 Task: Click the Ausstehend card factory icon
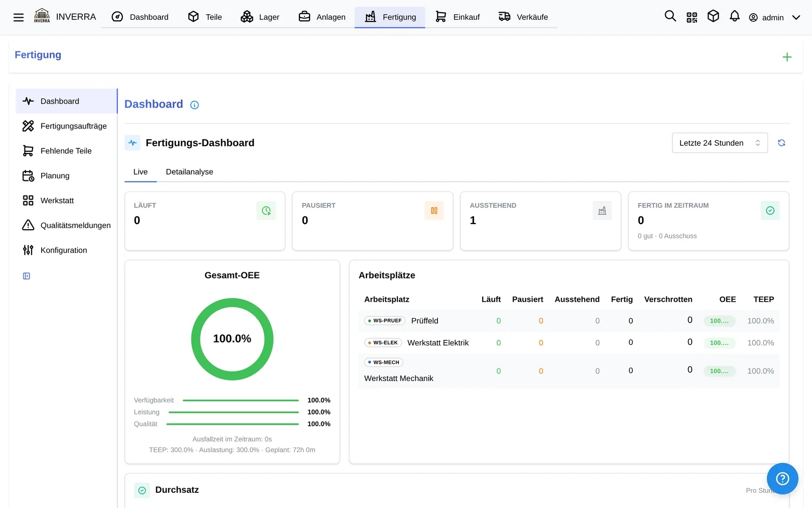coord(602,210)
